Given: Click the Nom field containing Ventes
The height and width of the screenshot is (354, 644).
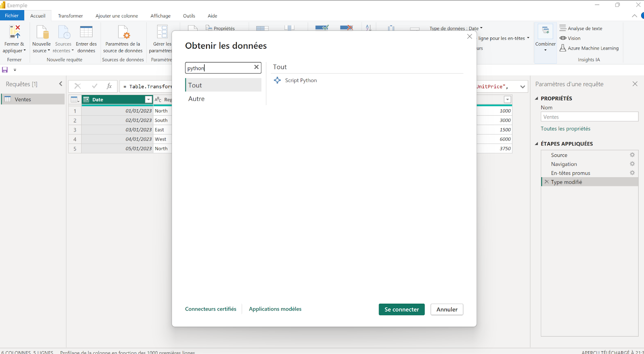Looking at the screenshot, I should coord(590,117).
